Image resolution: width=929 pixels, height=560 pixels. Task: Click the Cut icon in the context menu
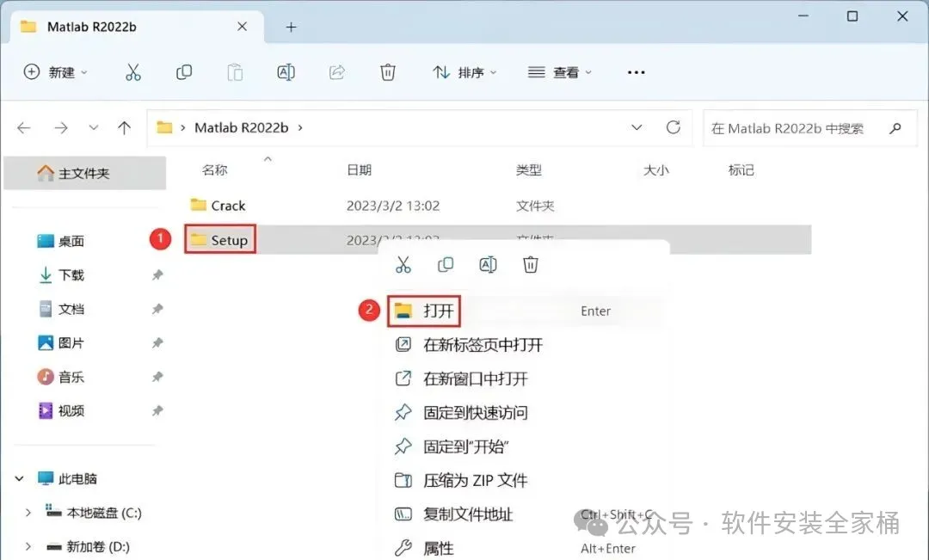click(x=403, y=264)
